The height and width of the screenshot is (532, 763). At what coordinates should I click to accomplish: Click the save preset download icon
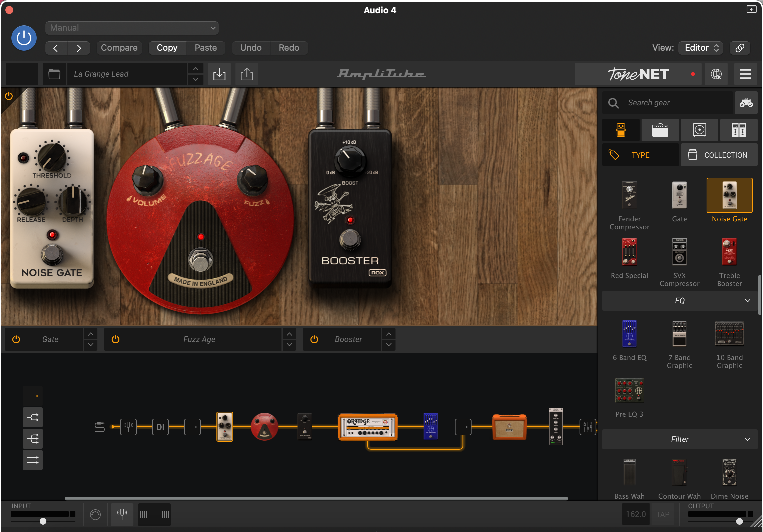pos(219,74)
